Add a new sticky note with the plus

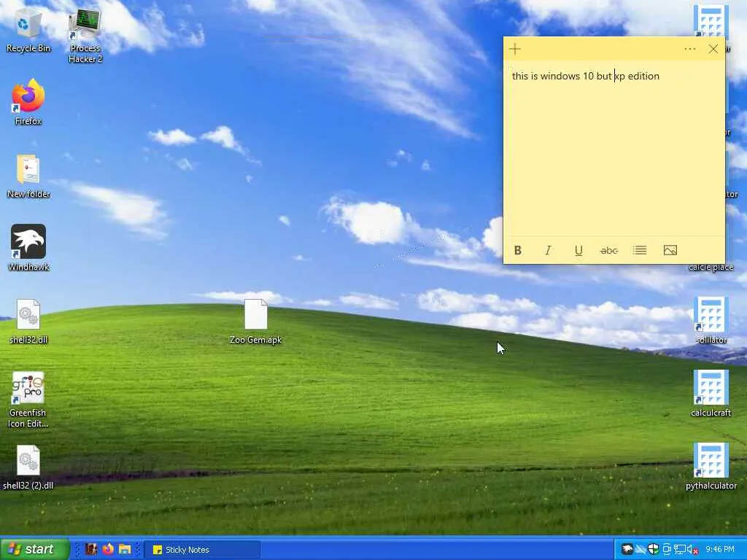[x=515, y=49]
